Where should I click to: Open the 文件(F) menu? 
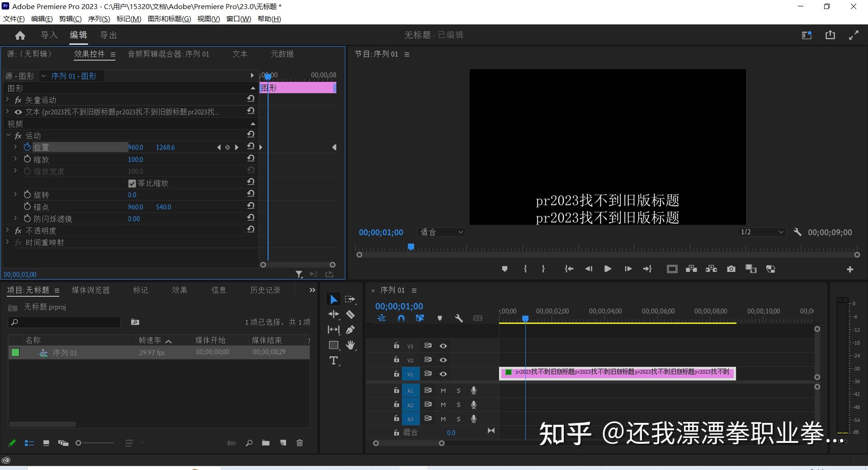click(14, 19)
